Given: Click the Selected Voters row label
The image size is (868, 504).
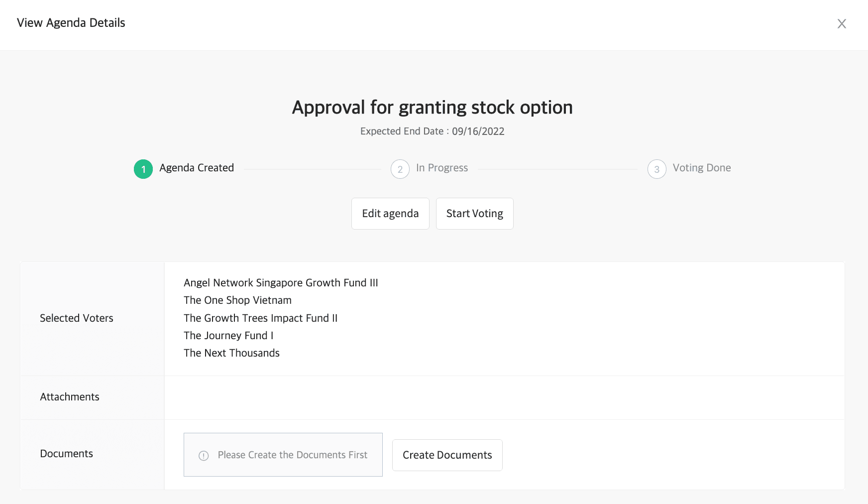Looking at the screenshot, I should (x=77, y=318).
